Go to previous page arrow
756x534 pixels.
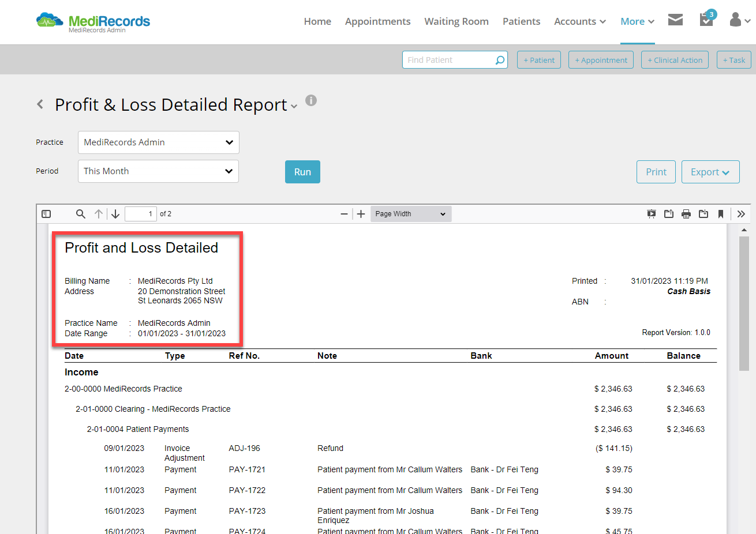99,214
